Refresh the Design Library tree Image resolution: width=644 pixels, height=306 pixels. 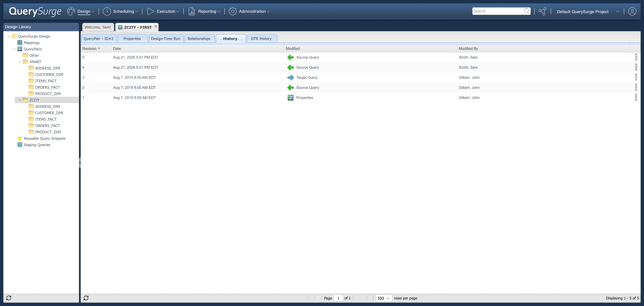click(9, 298)
